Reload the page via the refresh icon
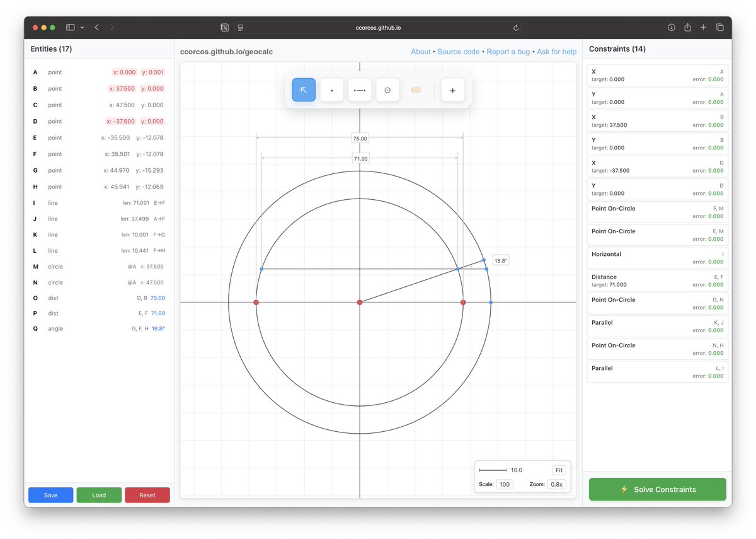 (x=516, y=28)
